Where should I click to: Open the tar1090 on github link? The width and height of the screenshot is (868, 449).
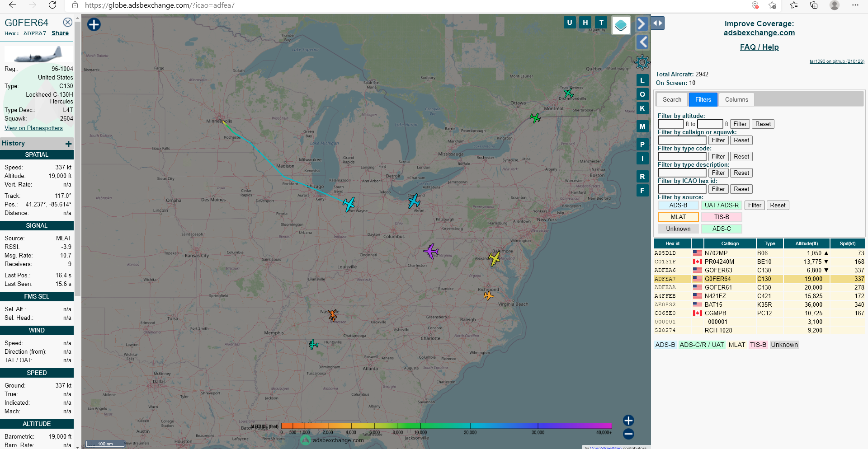tap(837, 61)
